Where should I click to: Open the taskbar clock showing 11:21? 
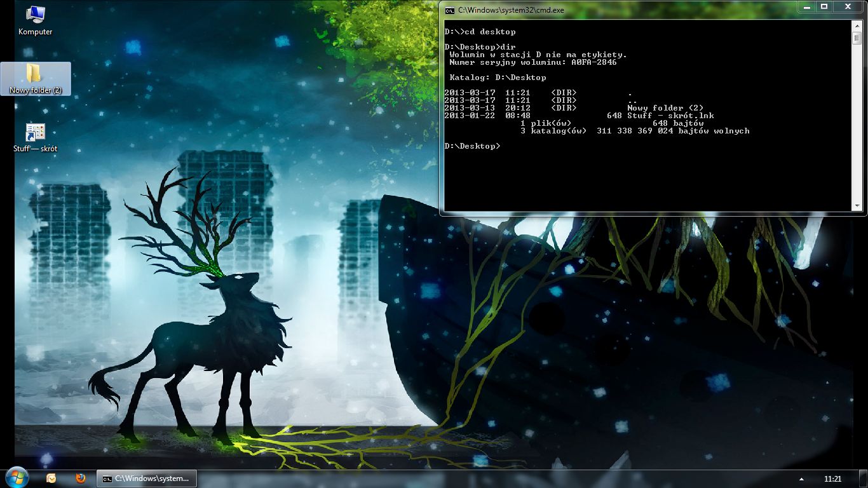coord(832,478)
